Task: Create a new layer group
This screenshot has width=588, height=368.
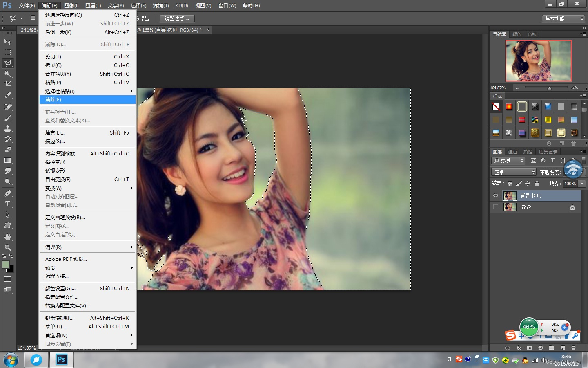Action: click(x=552, y=348)
